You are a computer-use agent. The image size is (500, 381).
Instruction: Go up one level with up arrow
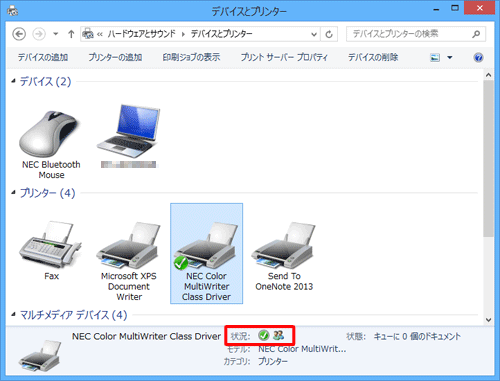tap(71, 34)
